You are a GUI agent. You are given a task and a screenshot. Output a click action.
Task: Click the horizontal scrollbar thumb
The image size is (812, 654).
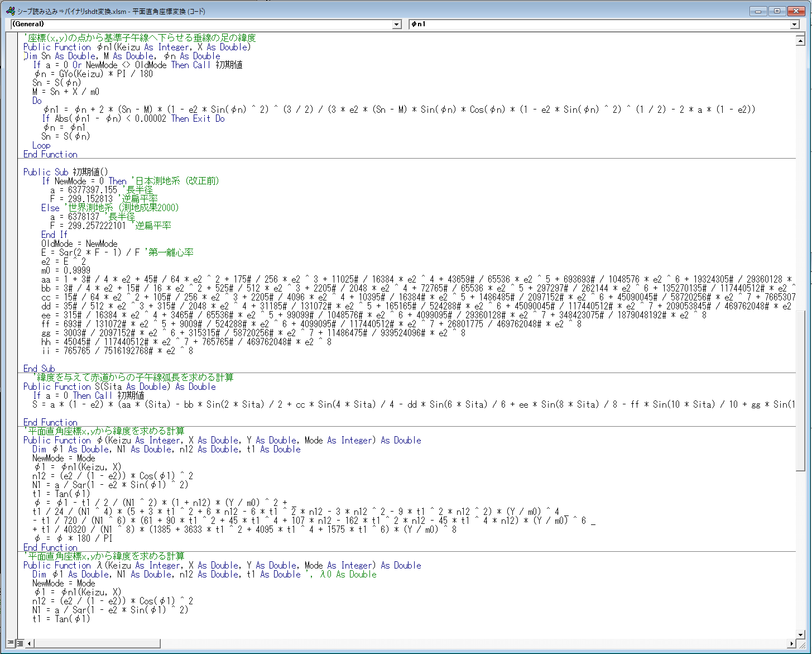97,643
